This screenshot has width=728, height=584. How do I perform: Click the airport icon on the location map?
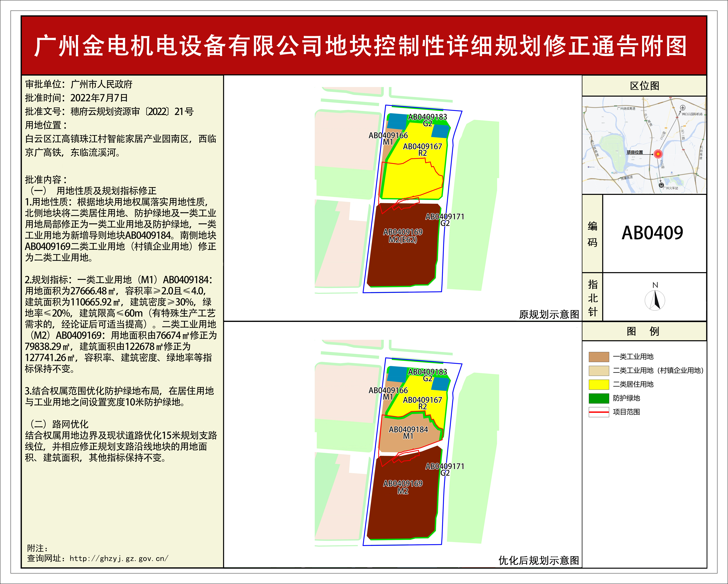(682, 108)
